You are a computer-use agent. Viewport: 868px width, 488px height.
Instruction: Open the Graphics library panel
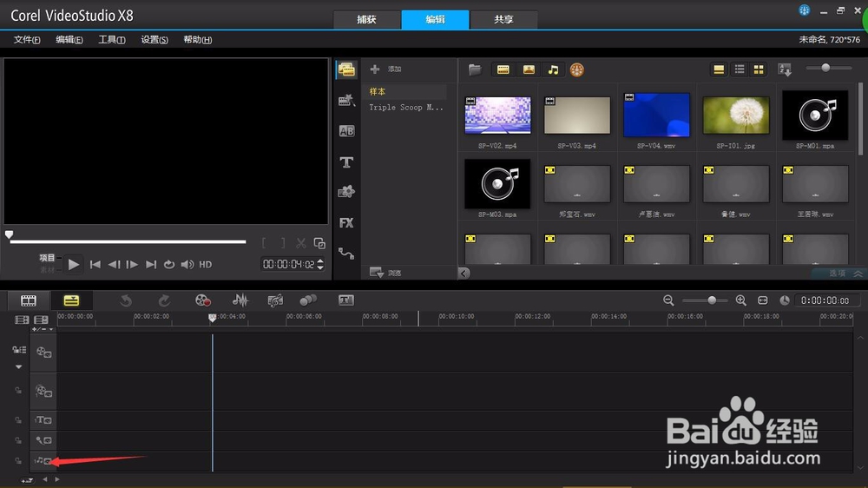[346, 192]
